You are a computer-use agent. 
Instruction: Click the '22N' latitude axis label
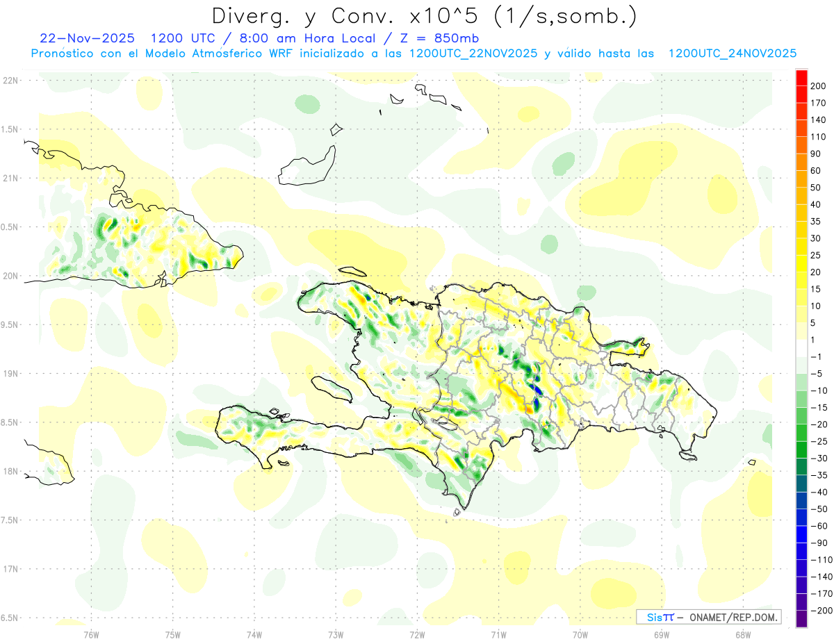point(11,80)
